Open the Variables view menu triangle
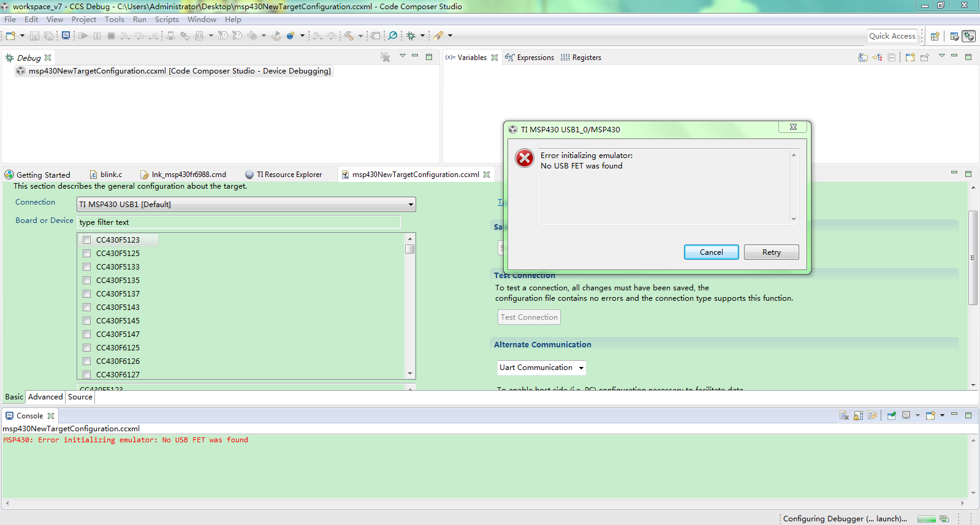This screenshot has width=980, height=525. tap(942, 56)
